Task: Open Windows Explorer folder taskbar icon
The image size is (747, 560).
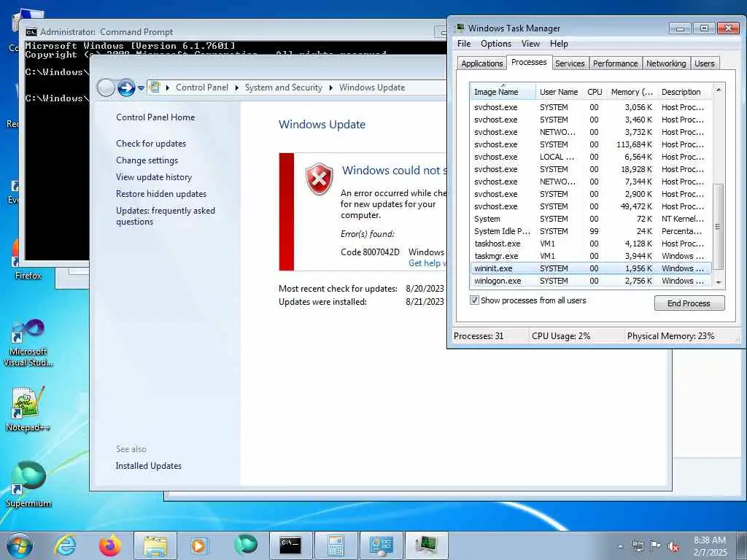Action: click(155, 545)
